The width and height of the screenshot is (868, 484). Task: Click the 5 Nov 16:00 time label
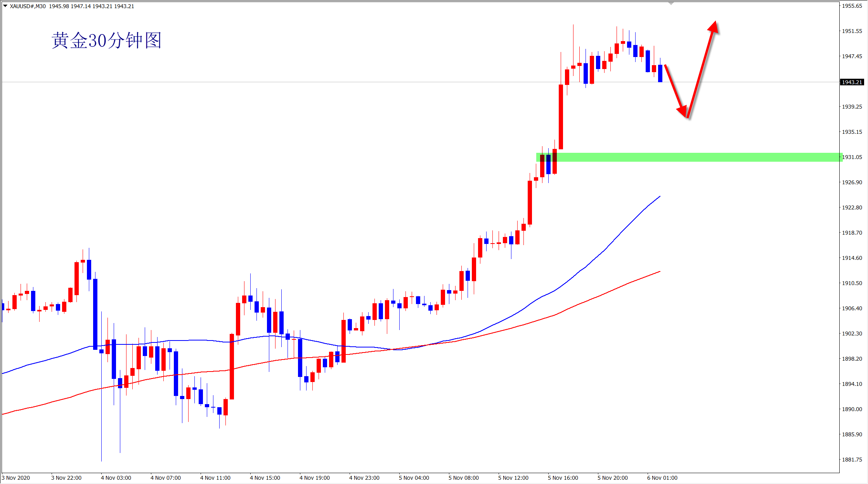(563, 478)
